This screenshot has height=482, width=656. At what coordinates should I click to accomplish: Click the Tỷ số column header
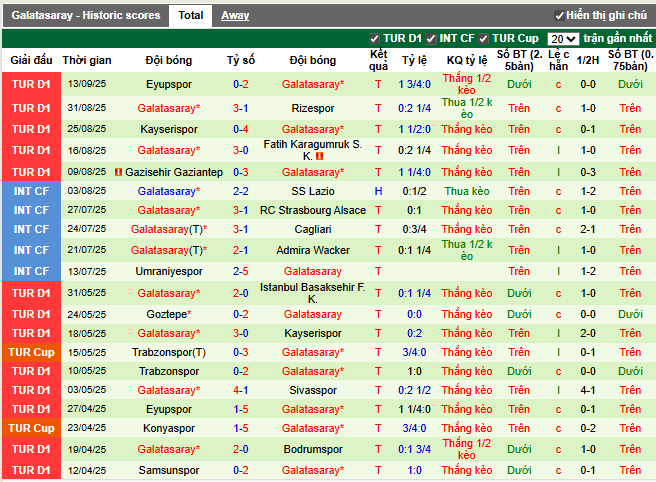[241, 60]
